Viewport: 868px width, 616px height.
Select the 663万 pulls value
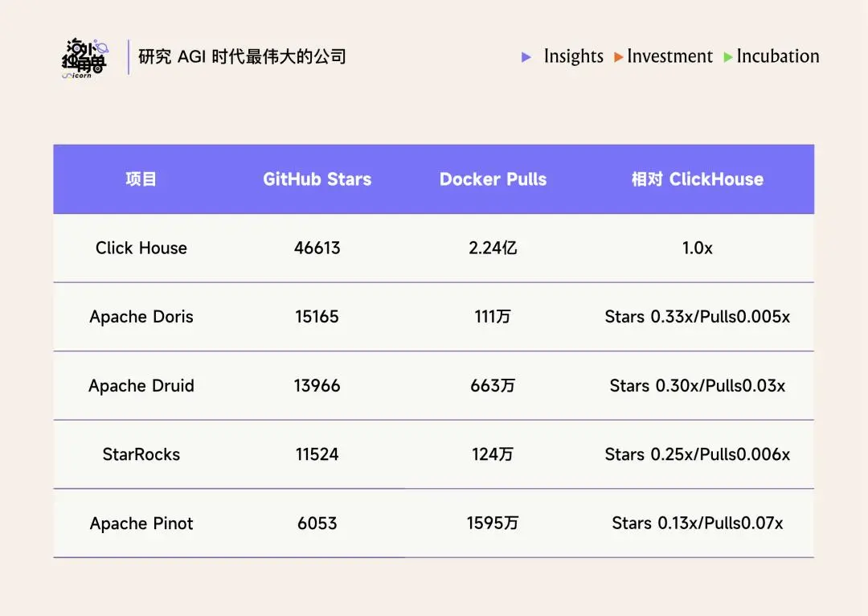pos(493,385)
